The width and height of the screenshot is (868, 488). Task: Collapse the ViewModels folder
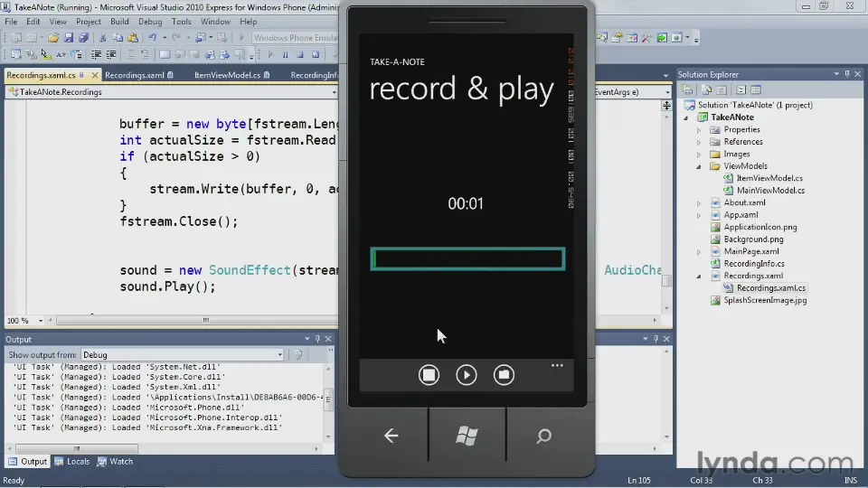pos(699,166)
